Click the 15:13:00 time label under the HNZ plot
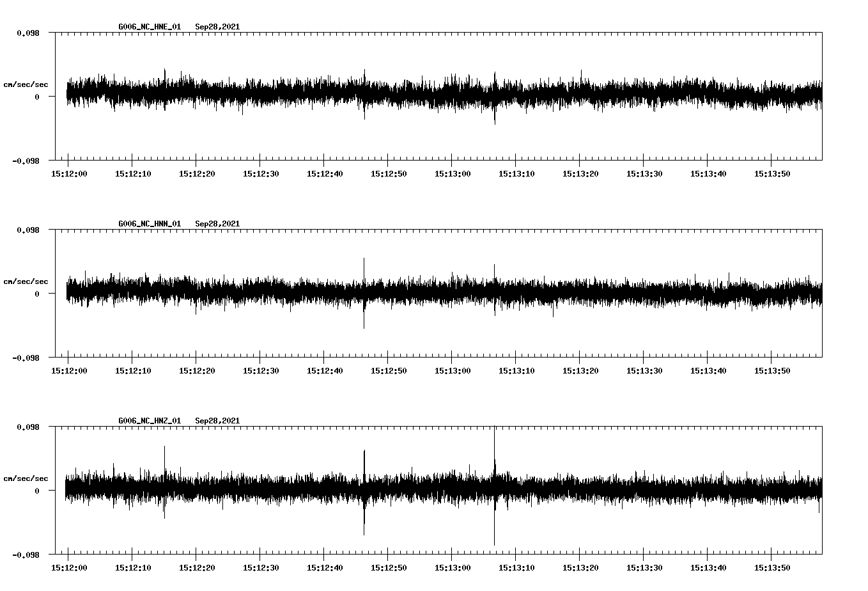 click(453, 567)
